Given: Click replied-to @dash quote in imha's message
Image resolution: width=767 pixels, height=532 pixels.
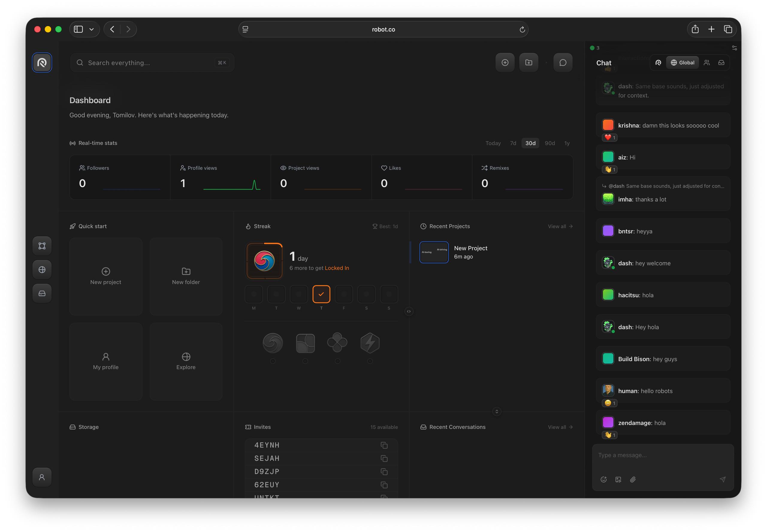Looking at the screenshot, I should click(663, 186).
